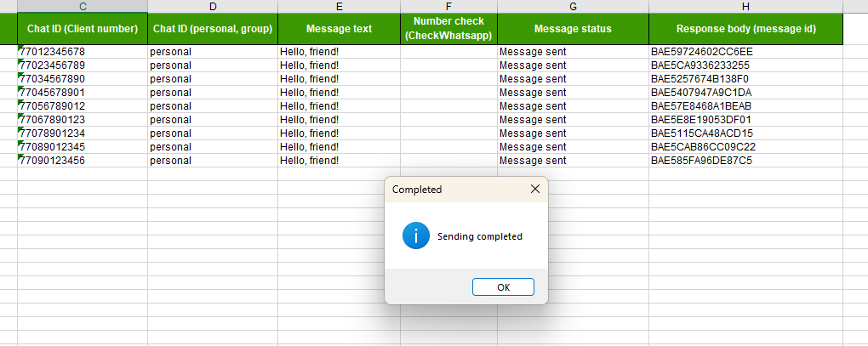This screenshot has height=346, width=868.
Task: Select column F header
Action: 448,7
